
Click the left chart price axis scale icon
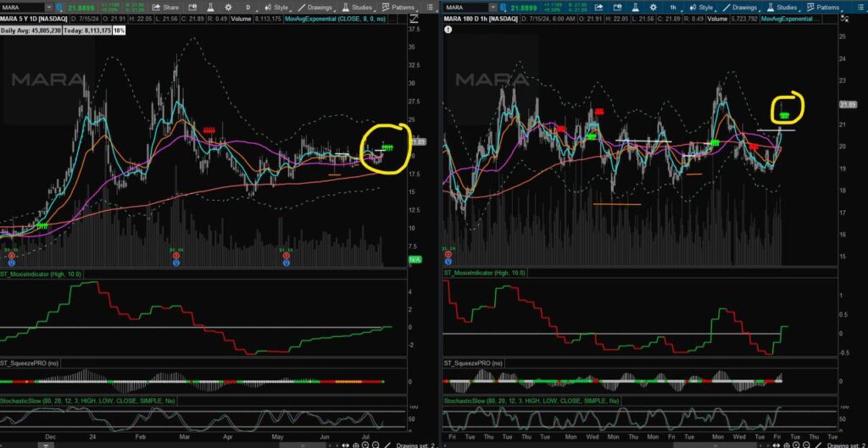[413, 19]
